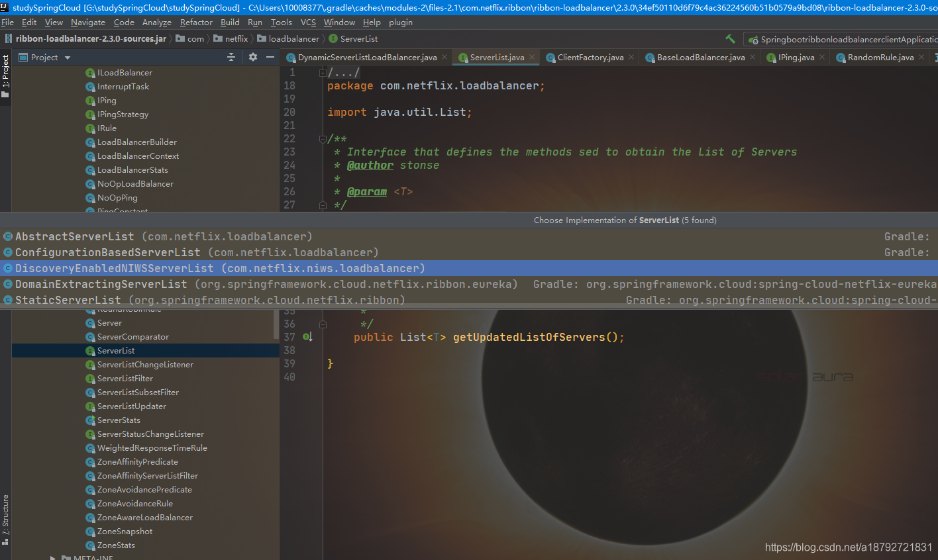Screen dimensions: 938x560
Task: Choose the ConfigurationBasedServerList implementation
Action: point(469,252)
